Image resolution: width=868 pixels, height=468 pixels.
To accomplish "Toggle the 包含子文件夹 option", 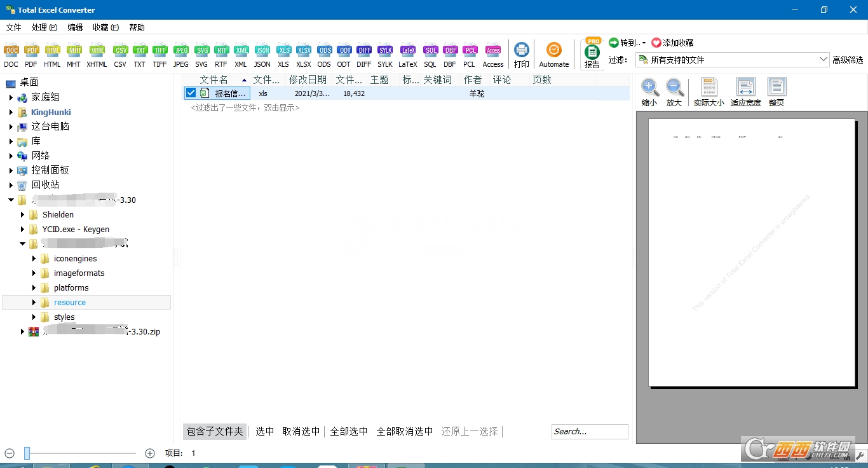I will tap(215, 431).
